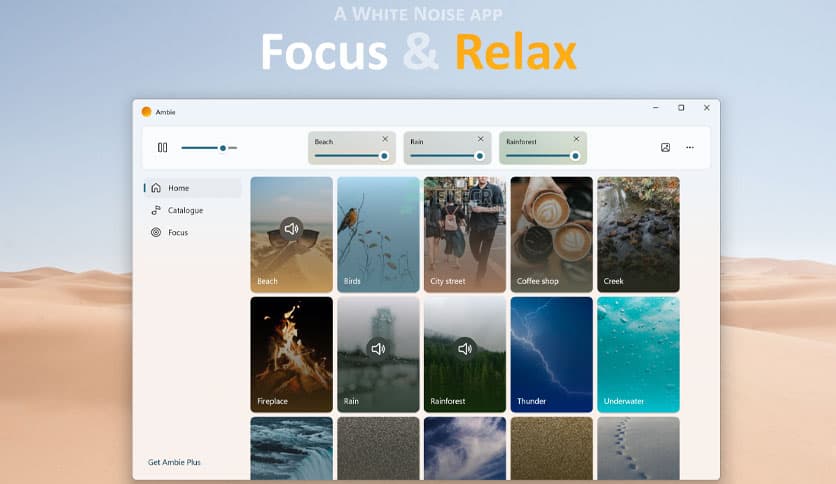The width and height of the screenshot is (836, 484).
Task: Adjust the Rainforest volume slider
Action: coord(543,156)
